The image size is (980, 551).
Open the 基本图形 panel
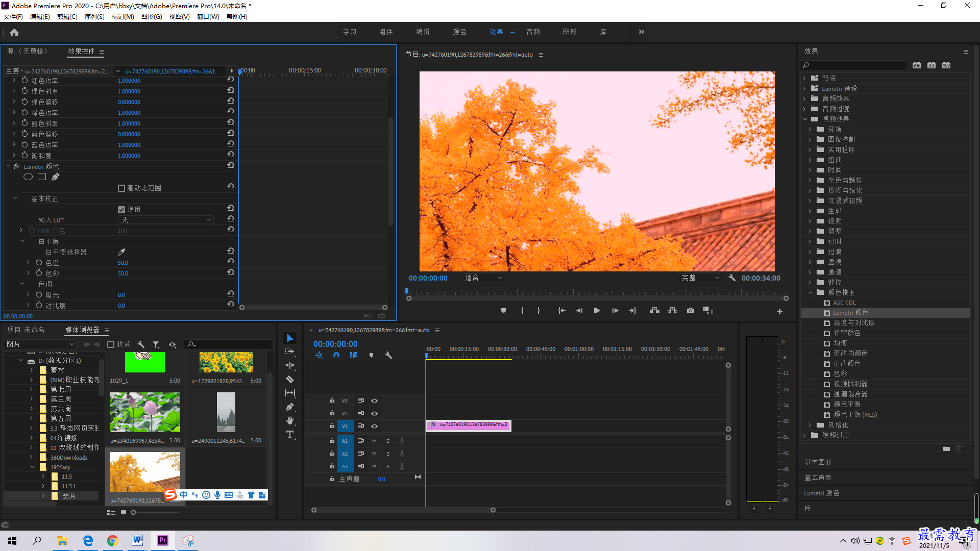818,462
